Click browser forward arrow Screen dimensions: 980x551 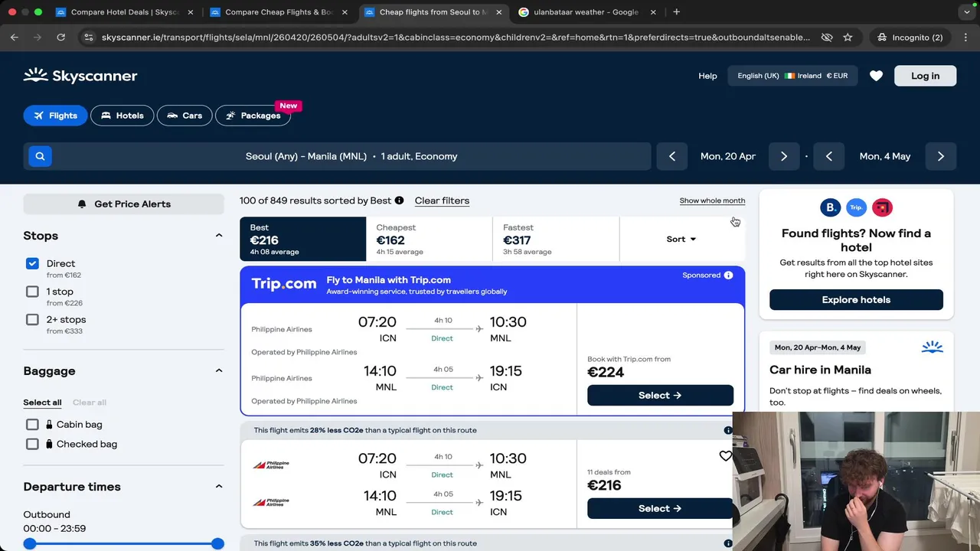pos(38,37)
